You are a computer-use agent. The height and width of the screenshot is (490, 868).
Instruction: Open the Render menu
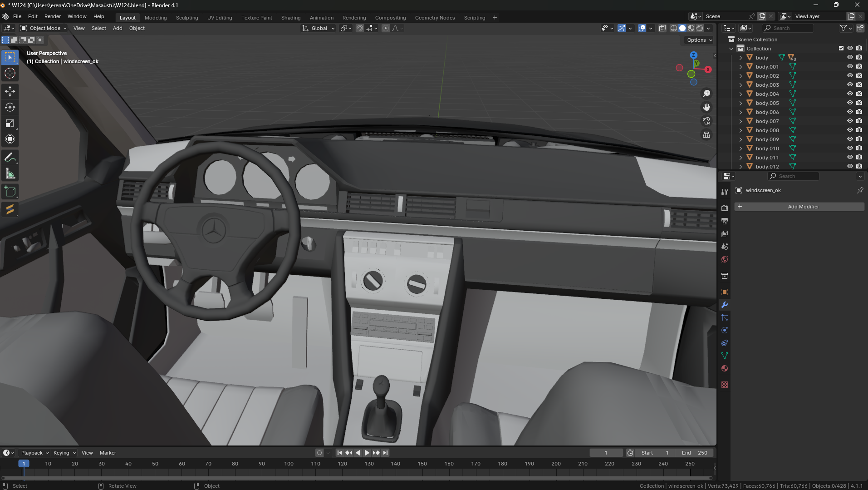coord(53,16)
